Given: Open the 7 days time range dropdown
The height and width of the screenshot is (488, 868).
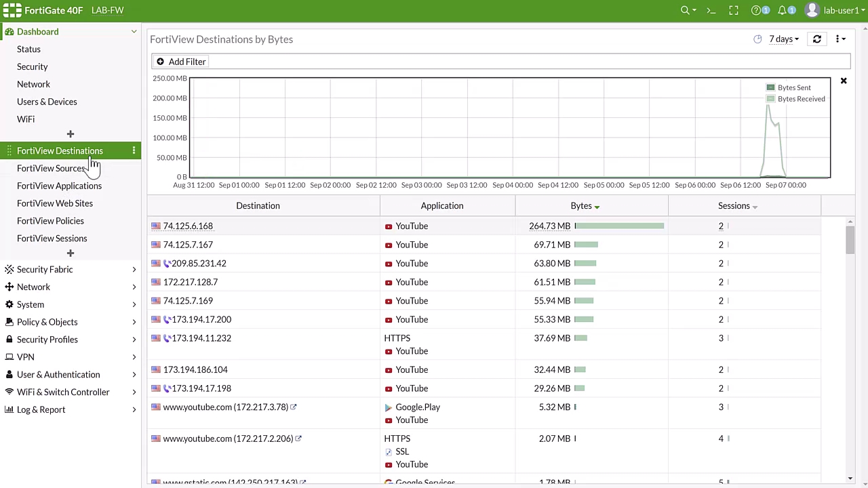Looking at the screenshot, I should click(783, 39).
